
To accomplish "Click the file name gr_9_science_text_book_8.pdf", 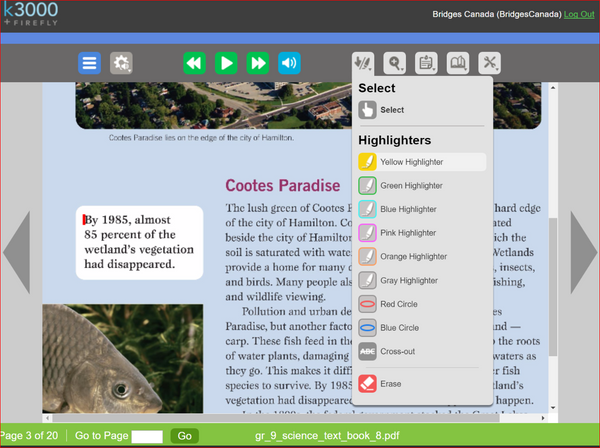I will pyautogui.click(x=327, y=436).
